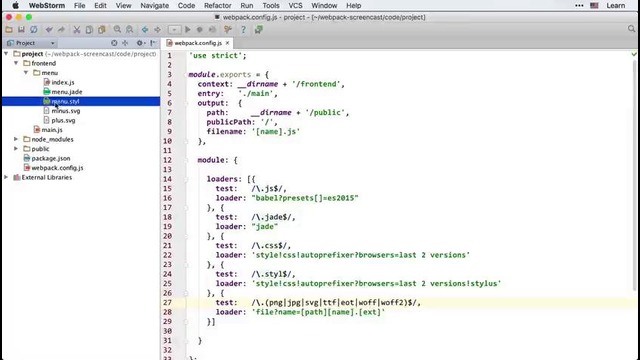
Task: Open the Window menu
Action: click(324, 6)
